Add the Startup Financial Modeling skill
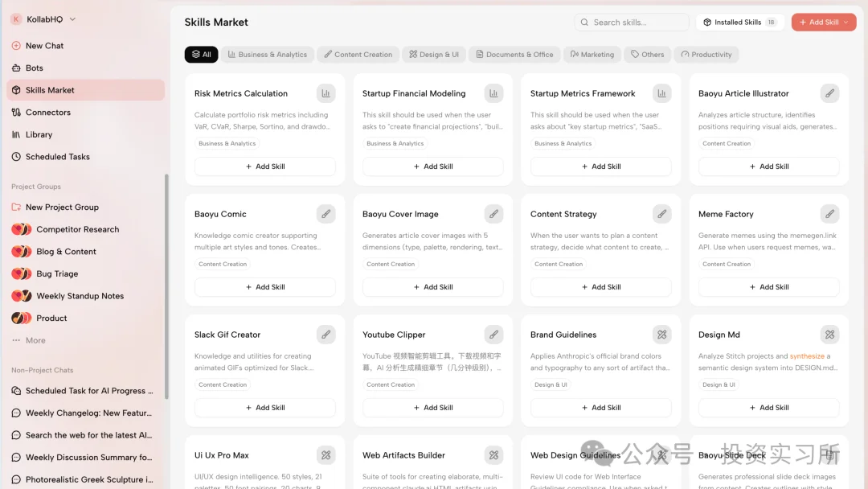This screenshot has height=489, width=868. coord(432,166)
